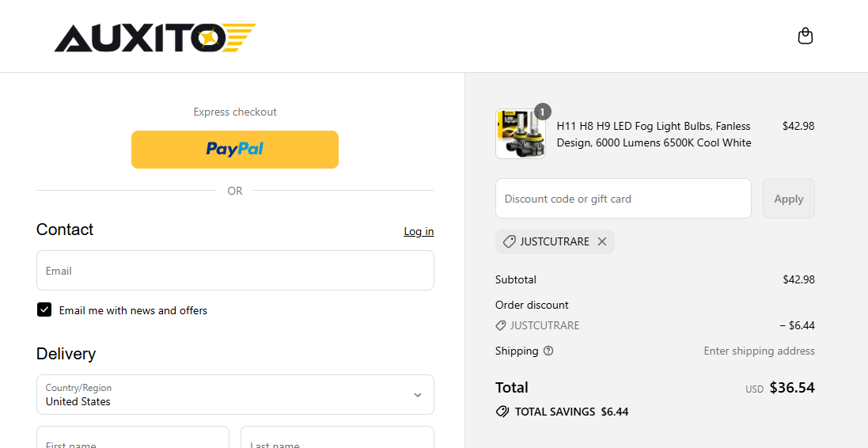868x448 pixels.
Task: Click the fog light bulbs product thumbnail
Action: point(521,134)
